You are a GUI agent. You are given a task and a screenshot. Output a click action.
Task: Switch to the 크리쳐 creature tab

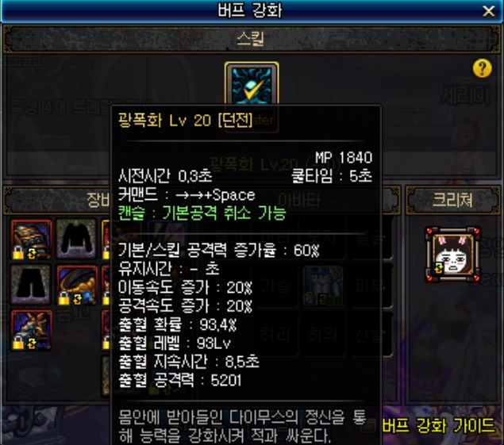pos(452,200)
